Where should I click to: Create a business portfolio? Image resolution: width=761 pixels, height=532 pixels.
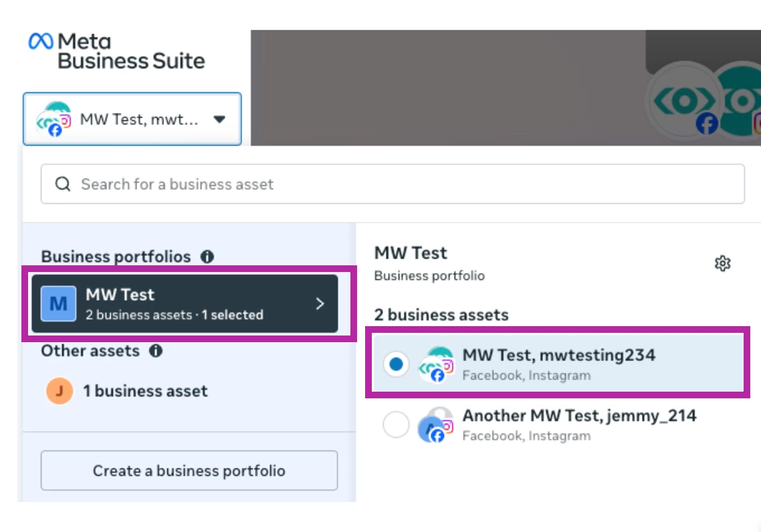click(x=189, y=471)
